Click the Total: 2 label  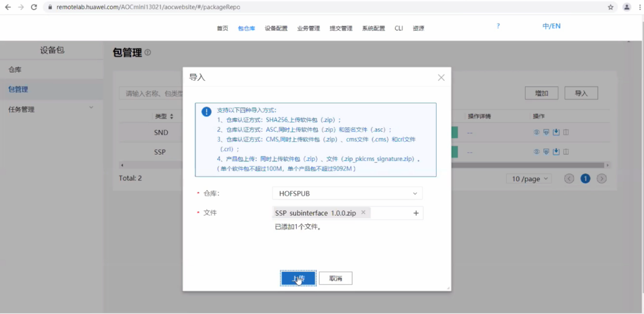point(130,178)
